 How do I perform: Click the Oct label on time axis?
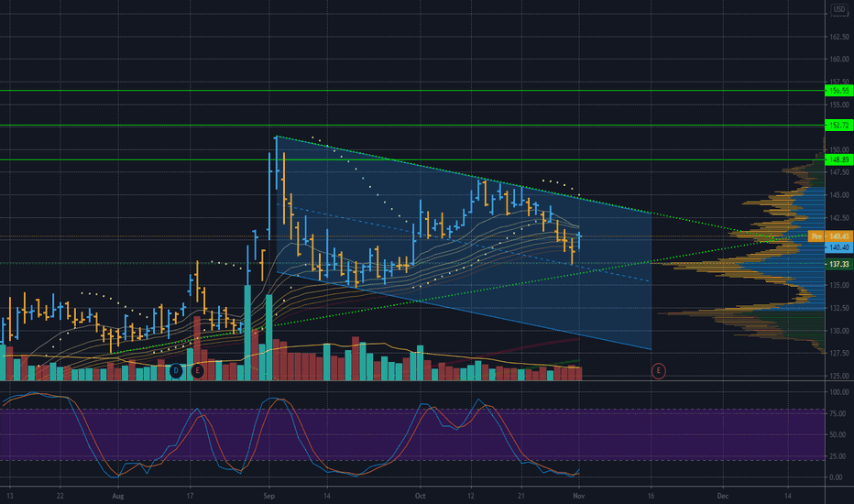[x=420, y=496]
